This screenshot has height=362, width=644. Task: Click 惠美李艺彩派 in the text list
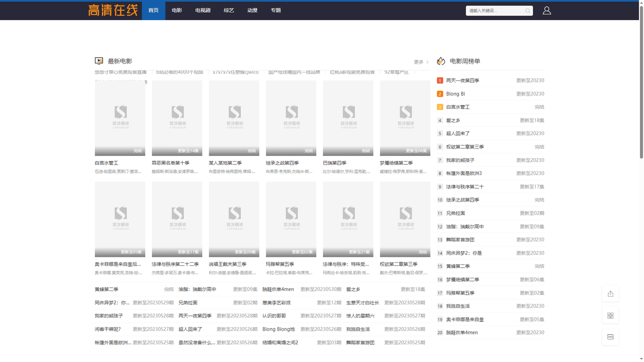276,303
